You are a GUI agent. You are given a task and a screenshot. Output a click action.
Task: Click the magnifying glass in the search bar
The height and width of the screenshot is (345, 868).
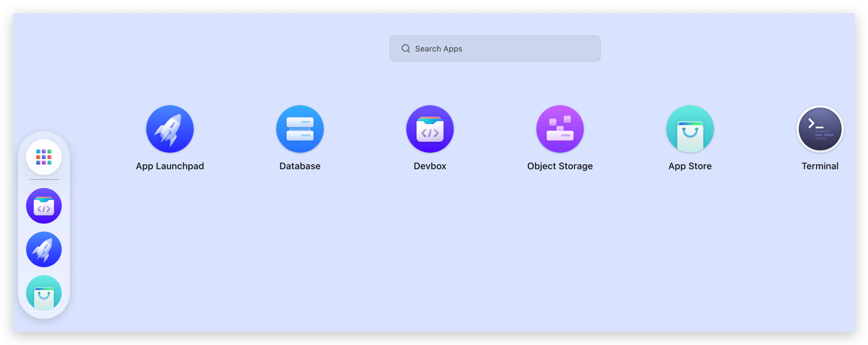coord(406,49)
